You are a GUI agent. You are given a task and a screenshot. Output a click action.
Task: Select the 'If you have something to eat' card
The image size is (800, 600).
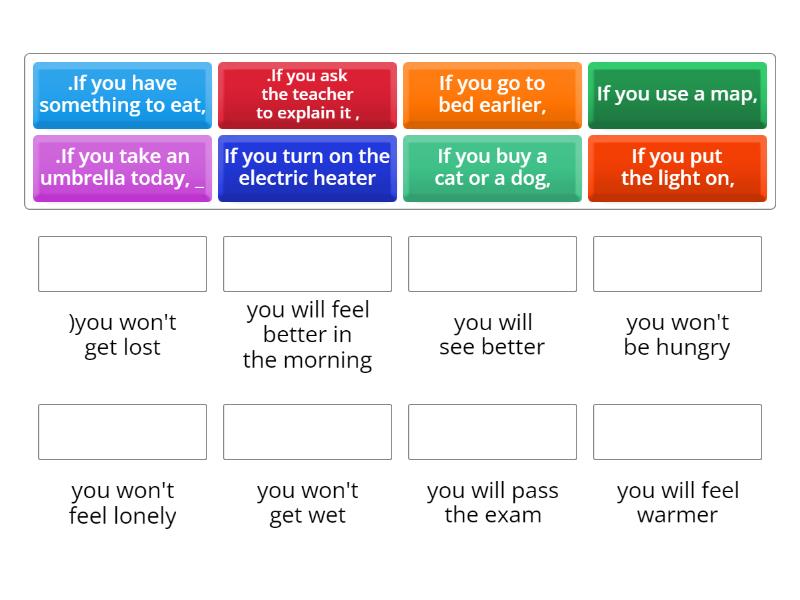click(121, 95)
